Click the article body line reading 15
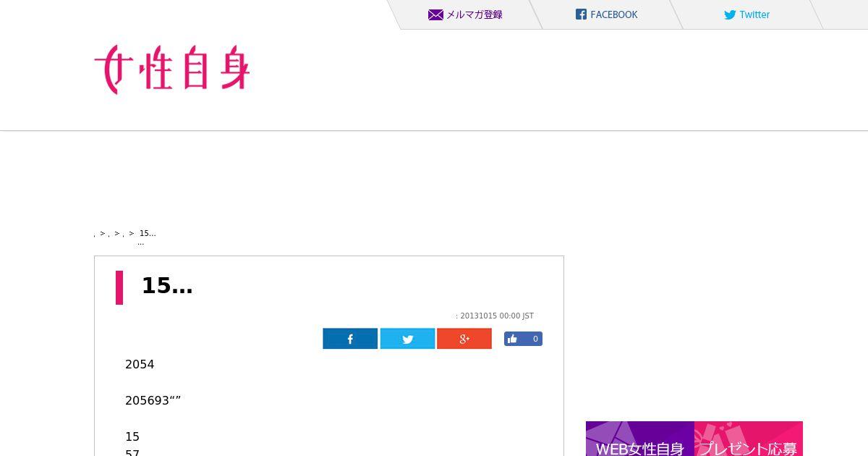 pos(132,437)
